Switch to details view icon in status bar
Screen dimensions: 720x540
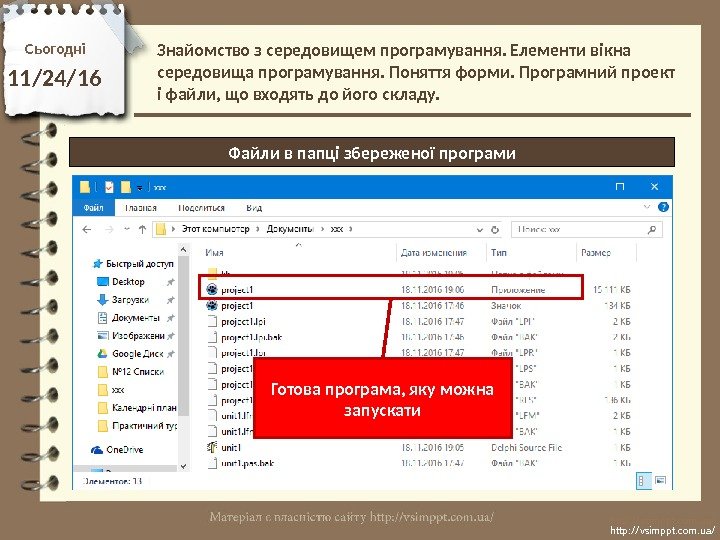coord(642,481)
